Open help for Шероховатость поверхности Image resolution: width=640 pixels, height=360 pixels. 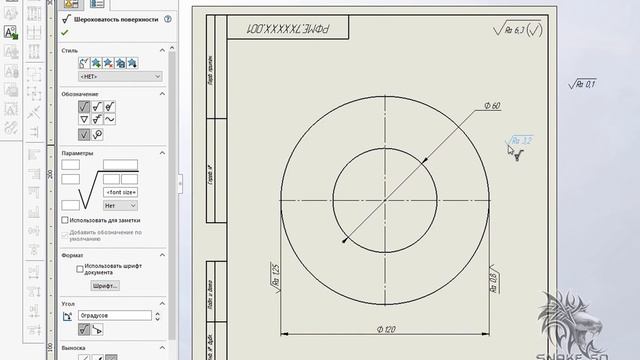coord(167,19)
